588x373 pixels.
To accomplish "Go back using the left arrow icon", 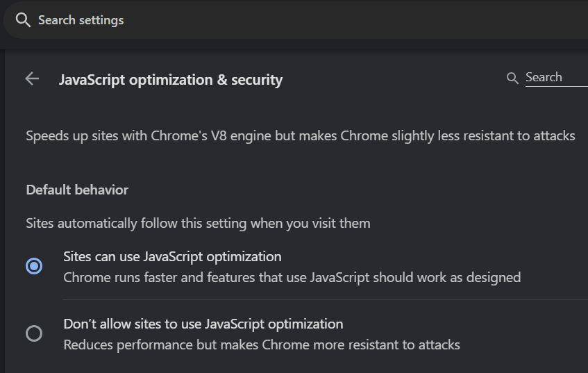I will 32,79.
